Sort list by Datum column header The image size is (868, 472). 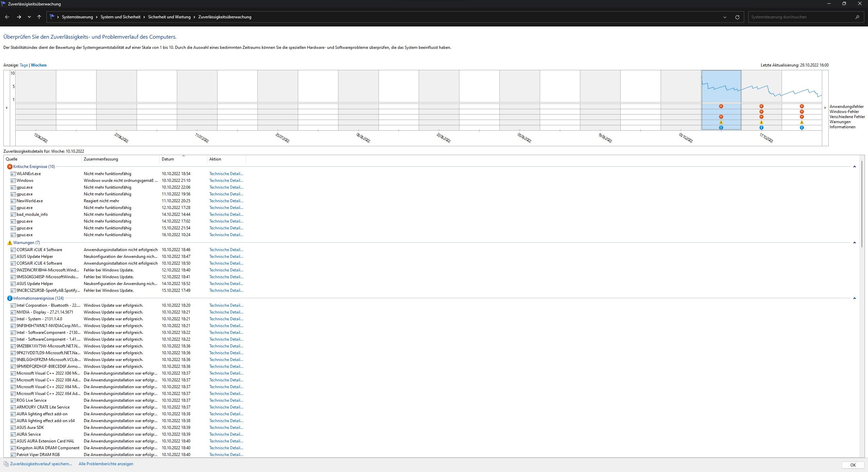[168, 159]
